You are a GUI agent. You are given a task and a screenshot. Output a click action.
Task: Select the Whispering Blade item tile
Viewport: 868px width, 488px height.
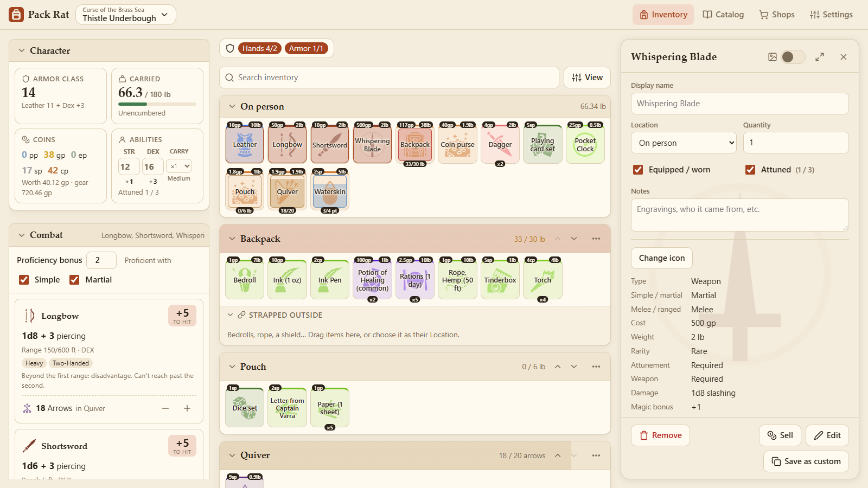tap(372, 144)
